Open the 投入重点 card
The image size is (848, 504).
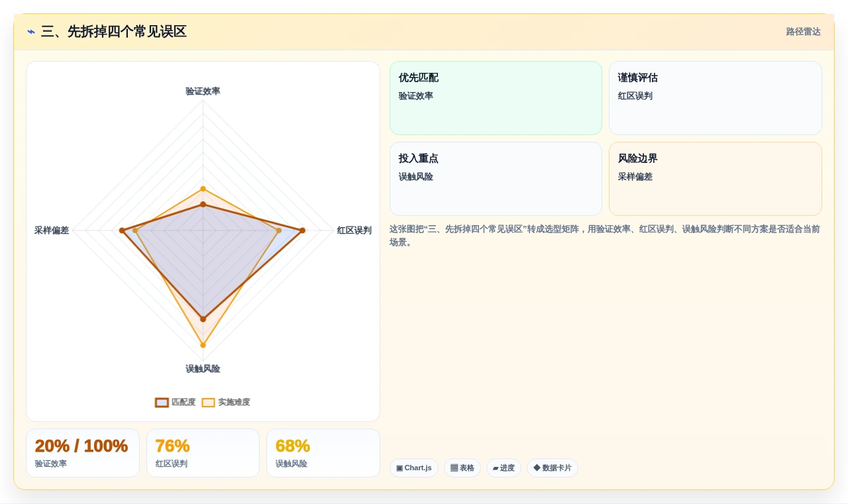pos(496,179)
